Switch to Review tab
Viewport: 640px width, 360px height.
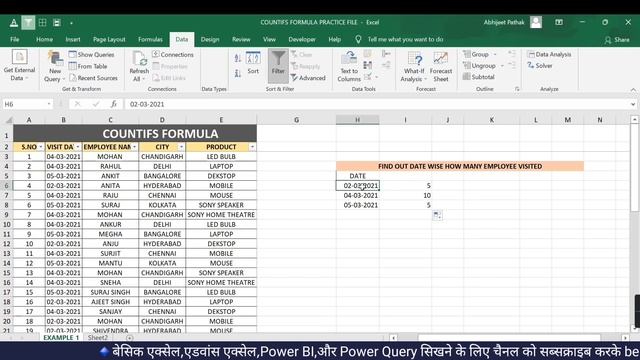(x=241, y=39)
